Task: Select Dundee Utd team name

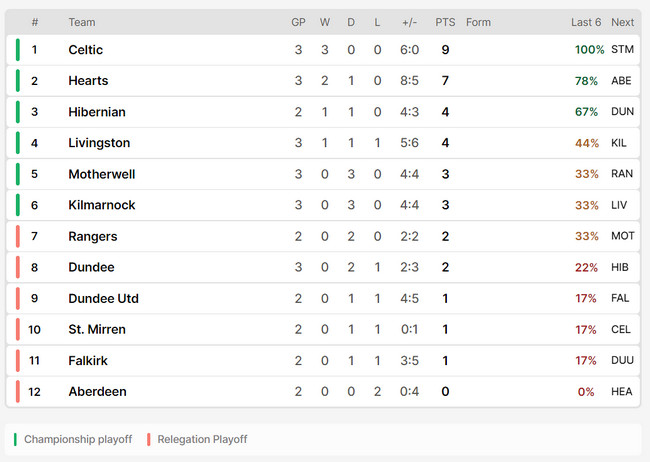Action: (x=103, y=298)
